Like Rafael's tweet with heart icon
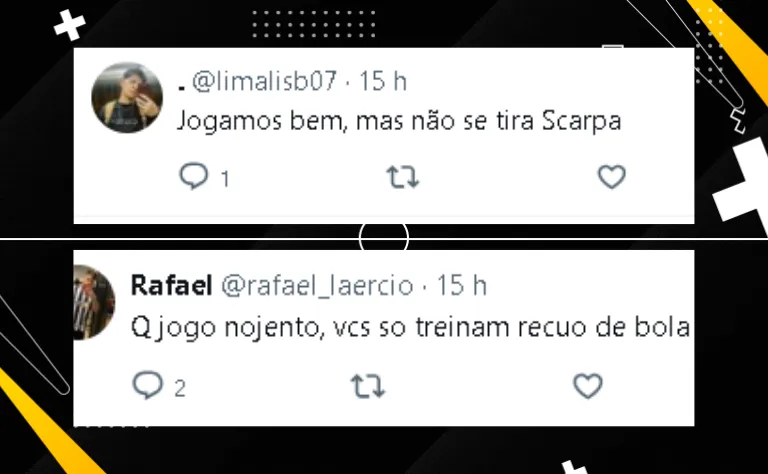Screen dimensions: 768x474 (588, 386)
